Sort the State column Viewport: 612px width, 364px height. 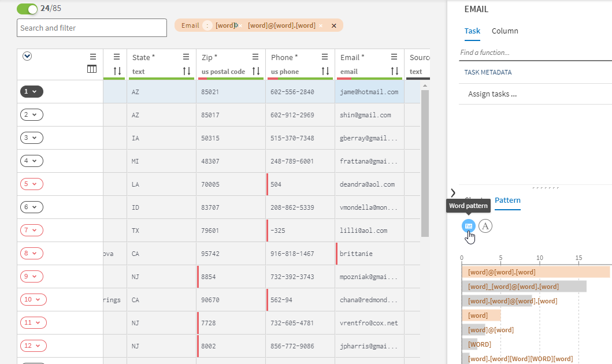tap(187, 71)
